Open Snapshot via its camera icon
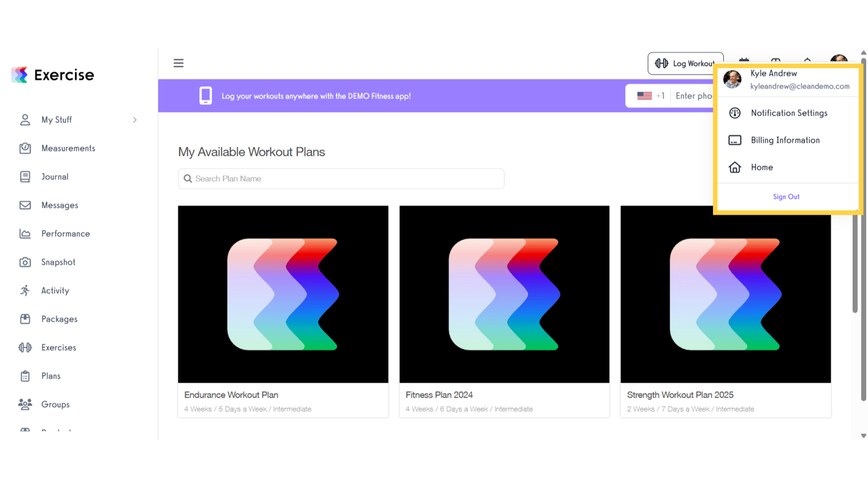The image size is (868, 488). (x=25, y=262)
